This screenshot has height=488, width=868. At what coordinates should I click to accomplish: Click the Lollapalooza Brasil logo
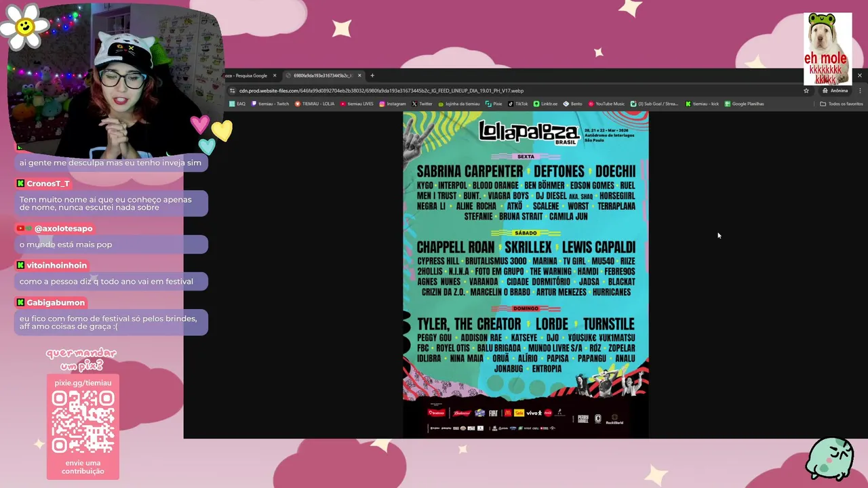529,132
